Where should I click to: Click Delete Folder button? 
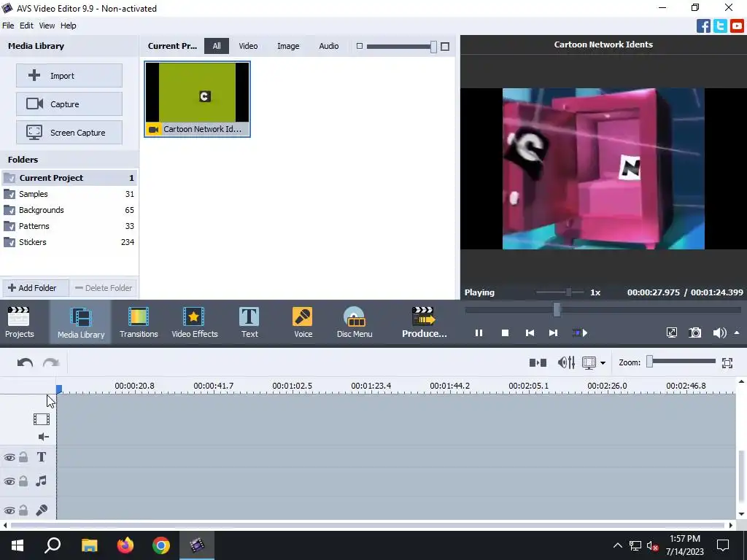[x=104, y=288]
